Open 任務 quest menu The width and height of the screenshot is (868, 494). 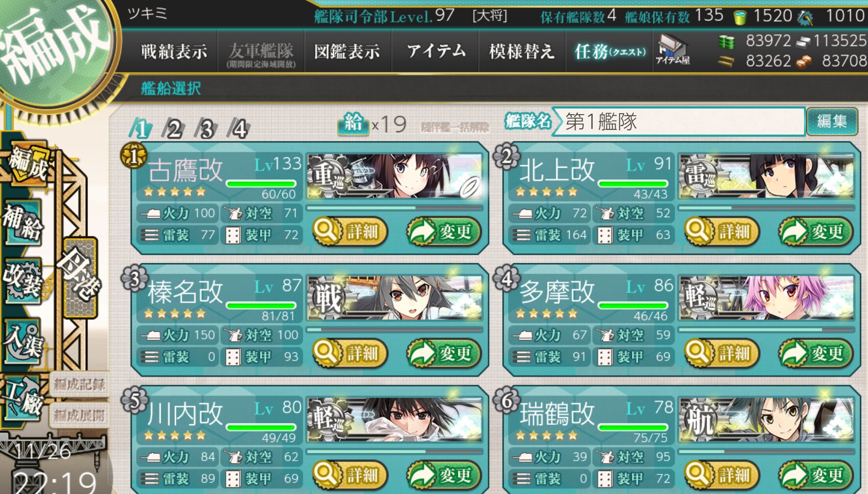pyautogui.click(x=610, y=51)
